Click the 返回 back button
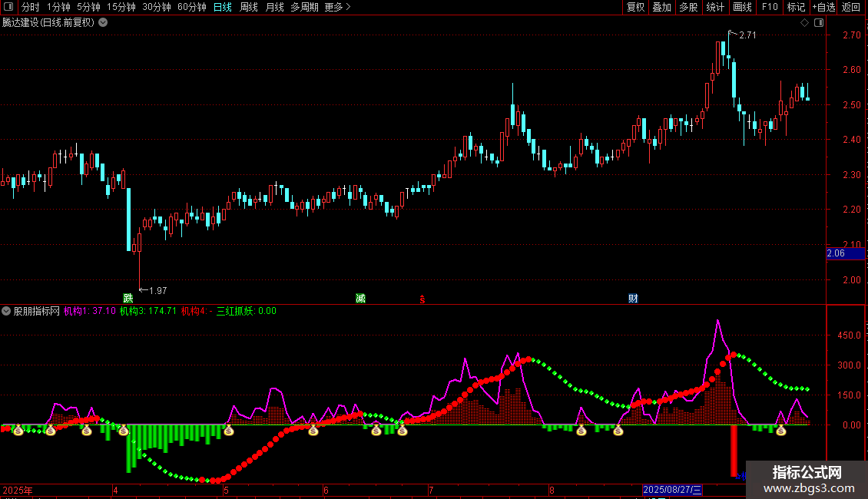This screenshot has height=499, width=868. click(851, 7)
